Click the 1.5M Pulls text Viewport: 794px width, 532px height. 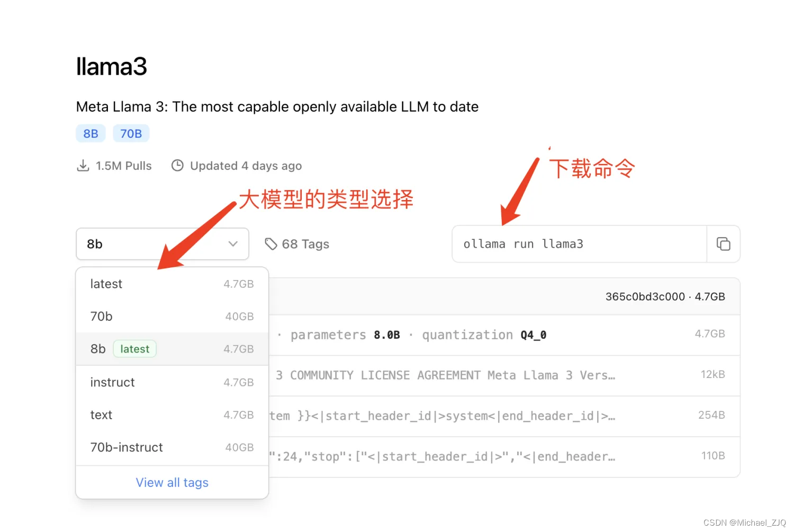point(124,166)
